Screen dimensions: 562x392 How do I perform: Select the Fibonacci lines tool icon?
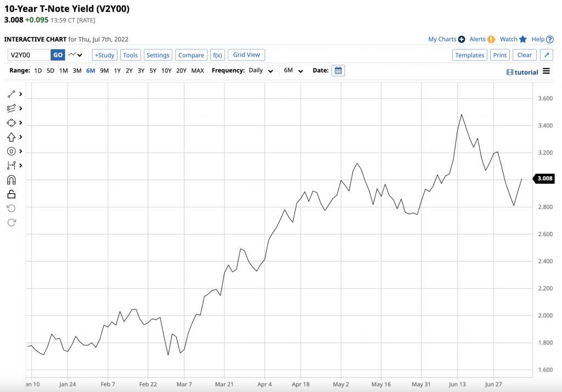pos(11,108)
